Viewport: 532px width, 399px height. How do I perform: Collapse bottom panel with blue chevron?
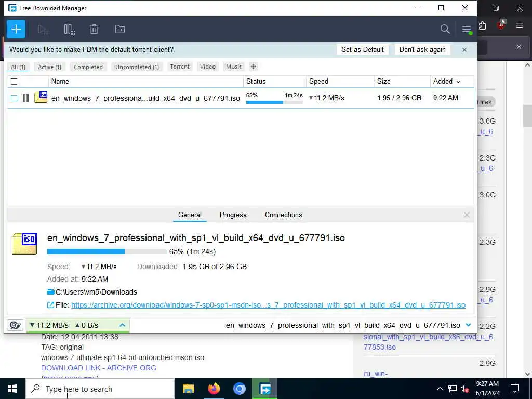(x=468, y=325)
